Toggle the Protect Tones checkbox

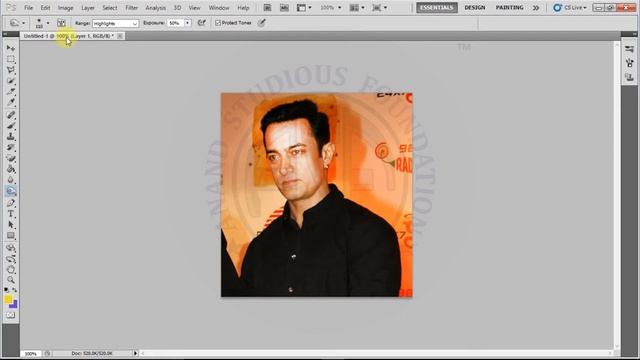click(218, 23)
